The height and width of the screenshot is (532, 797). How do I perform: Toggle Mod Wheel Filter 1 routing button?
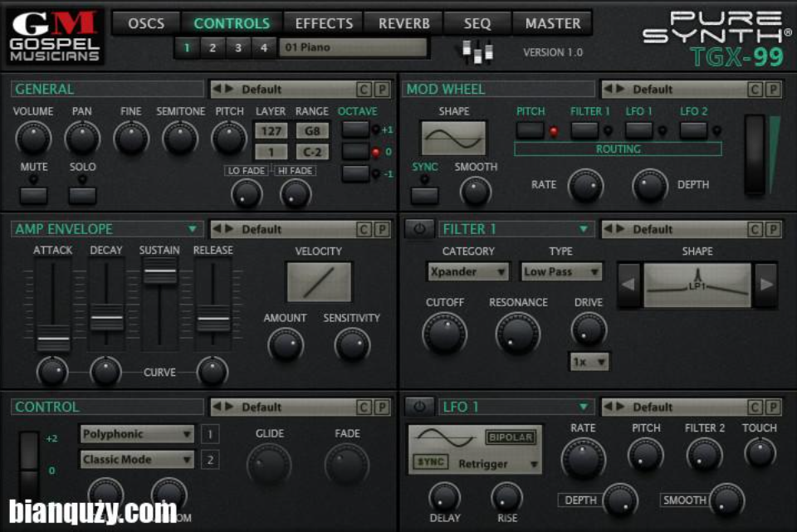(584, 130)
